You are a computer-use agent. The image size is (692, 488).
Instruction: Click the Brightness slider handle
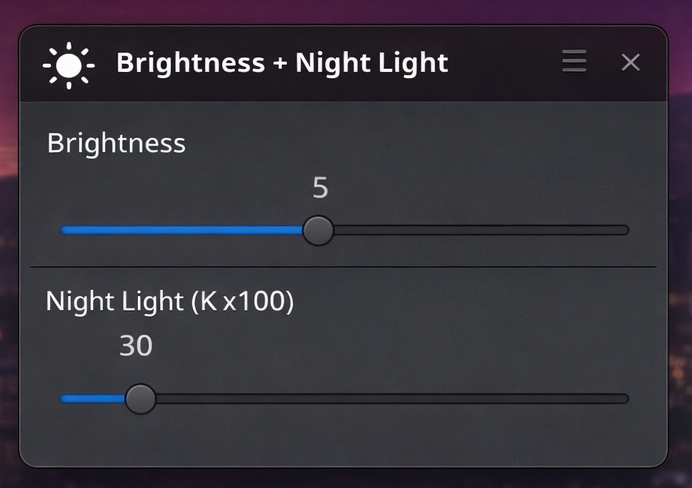(318, 230)
